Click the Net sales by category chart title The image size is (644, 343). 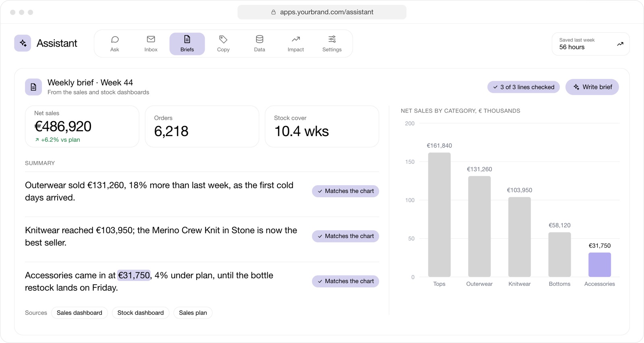[x=460, y=111]
